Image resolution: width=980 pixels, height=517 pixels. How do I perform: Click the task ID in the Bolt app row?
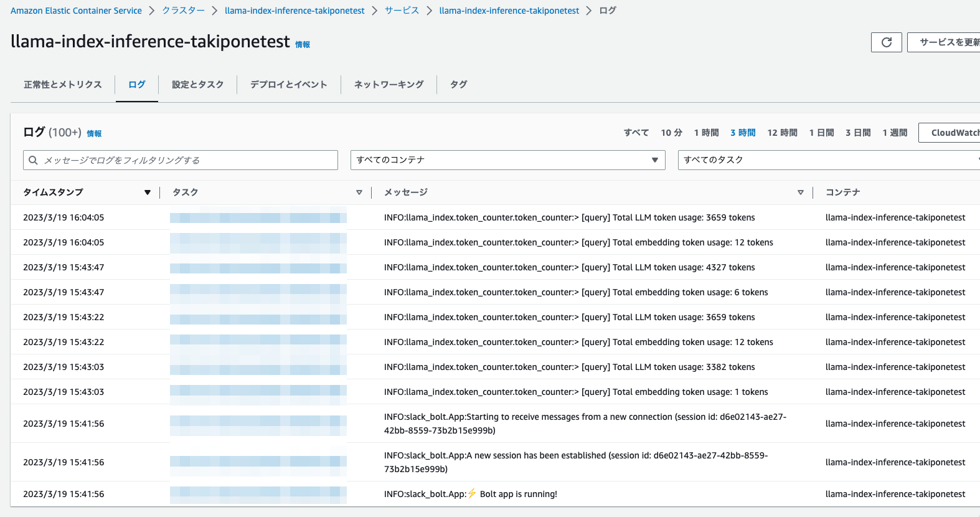point(258,495)
